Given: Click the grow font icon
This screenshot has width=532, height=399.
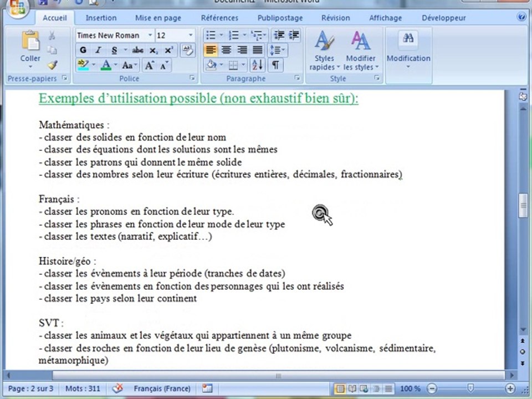Looking at the screenshot, I should 149,65.
